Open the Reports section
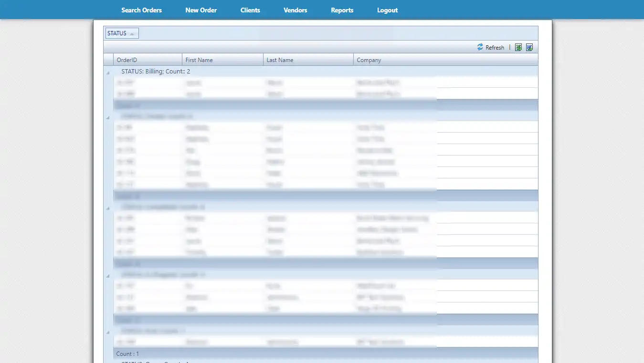Screen dimensions: 644x363 [342, 10]
